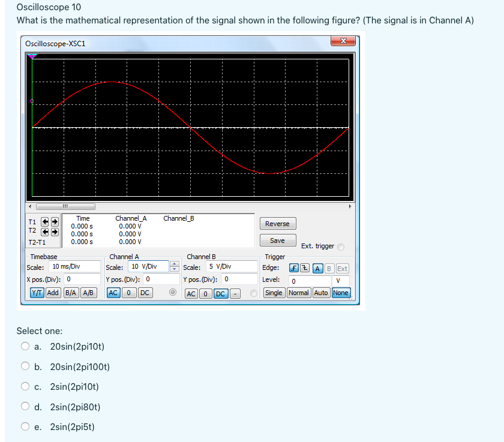Set trigger source to A

pyautogui.click(x=317, y=267)
